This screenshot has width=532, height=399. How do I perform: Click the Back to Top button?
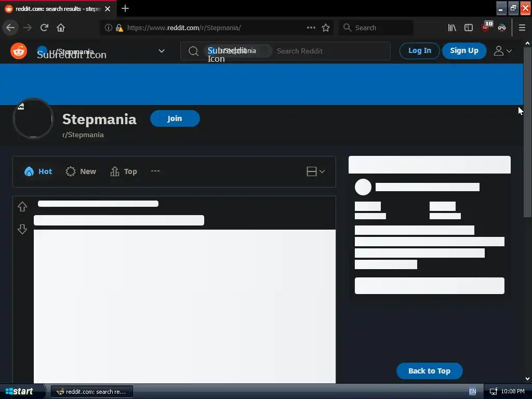(429, 371)
